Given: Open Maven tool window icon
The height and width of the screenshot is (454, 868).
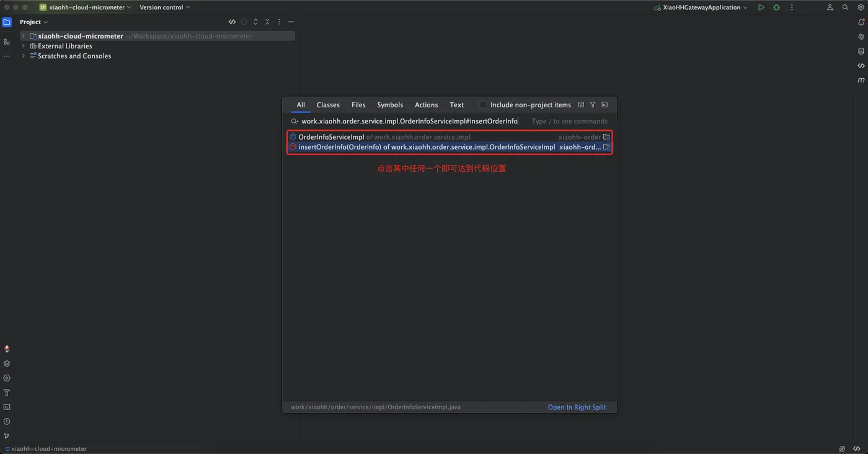Looking at the screenshot, I should (x=861, y=80).
